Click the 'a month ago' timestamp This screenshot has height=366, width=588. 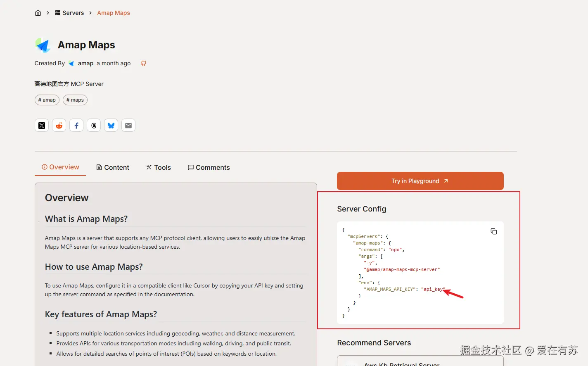(114, 63)
